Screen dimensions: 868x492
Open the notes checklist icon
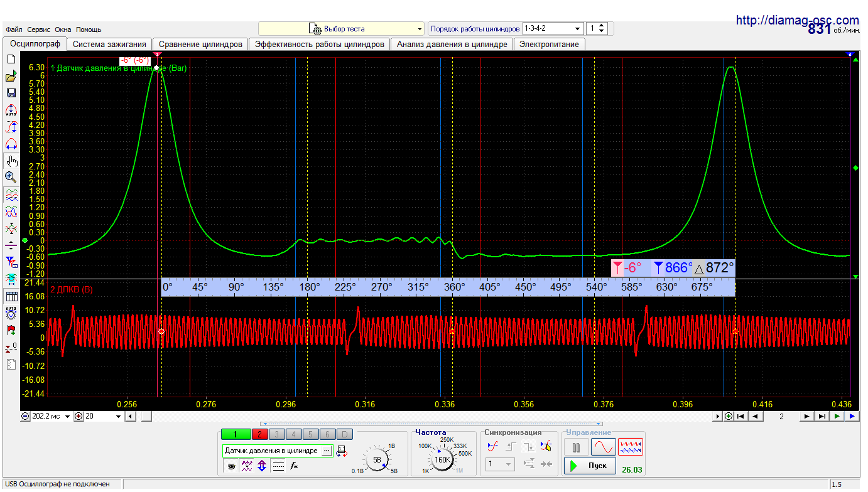[11, 364]
